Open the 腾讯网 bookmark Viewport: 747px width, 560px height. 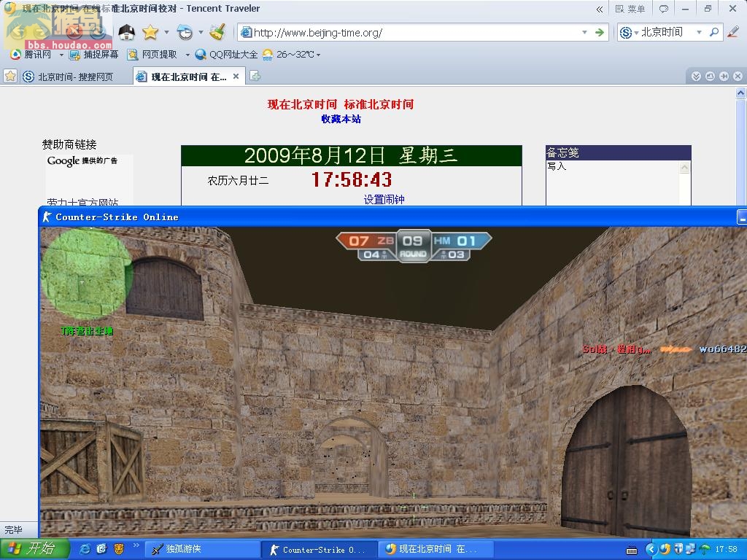tap(31, 55)
